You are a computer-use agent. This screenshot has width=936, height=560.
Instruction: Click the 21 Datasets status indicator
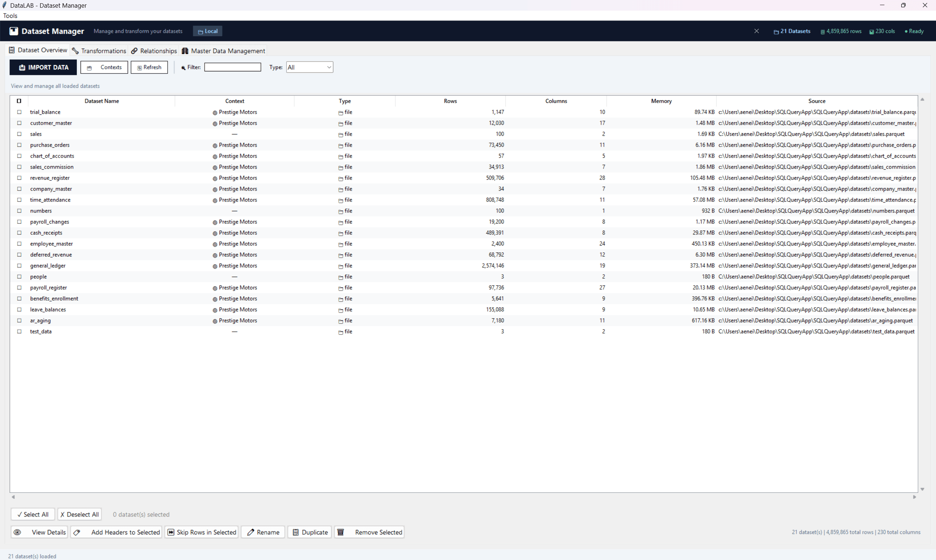791,31
